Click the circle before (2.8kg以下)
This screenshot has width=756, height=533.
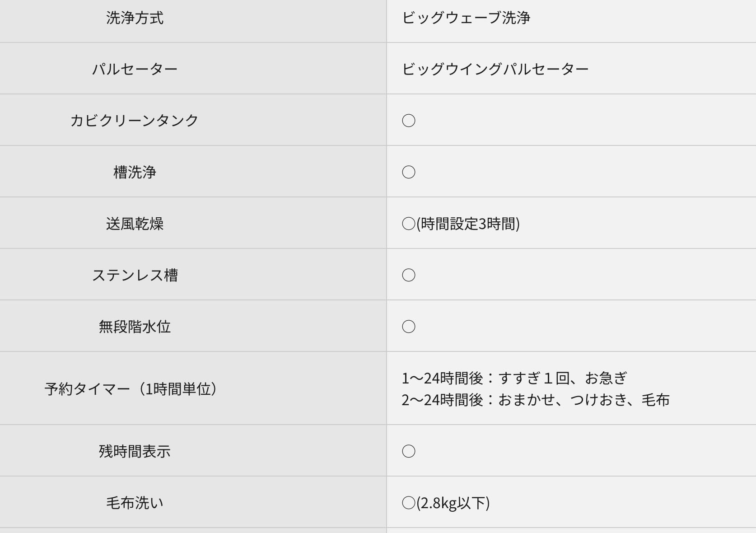(408, 503)
